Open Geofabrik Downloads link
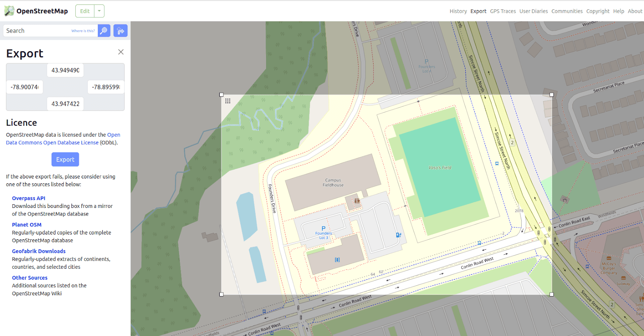This screenshot has width=644, height=336. 39,251
